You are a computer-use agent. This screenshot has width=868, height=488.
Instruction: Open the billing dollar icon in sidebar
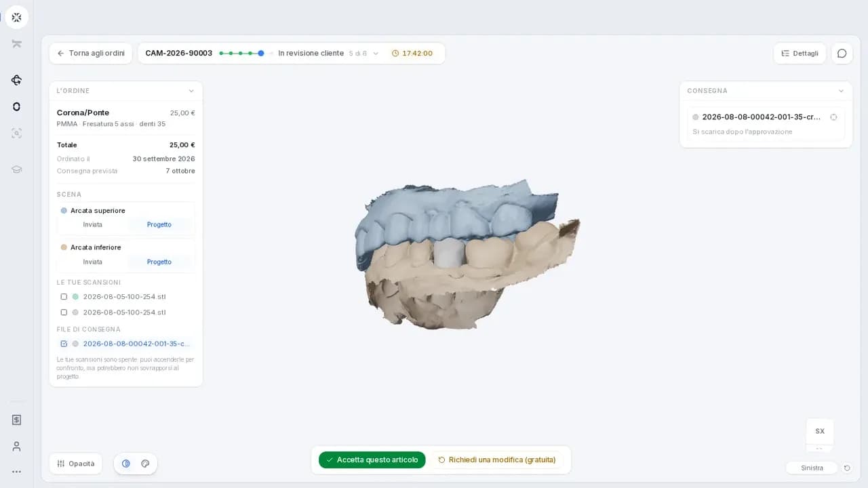16,420
